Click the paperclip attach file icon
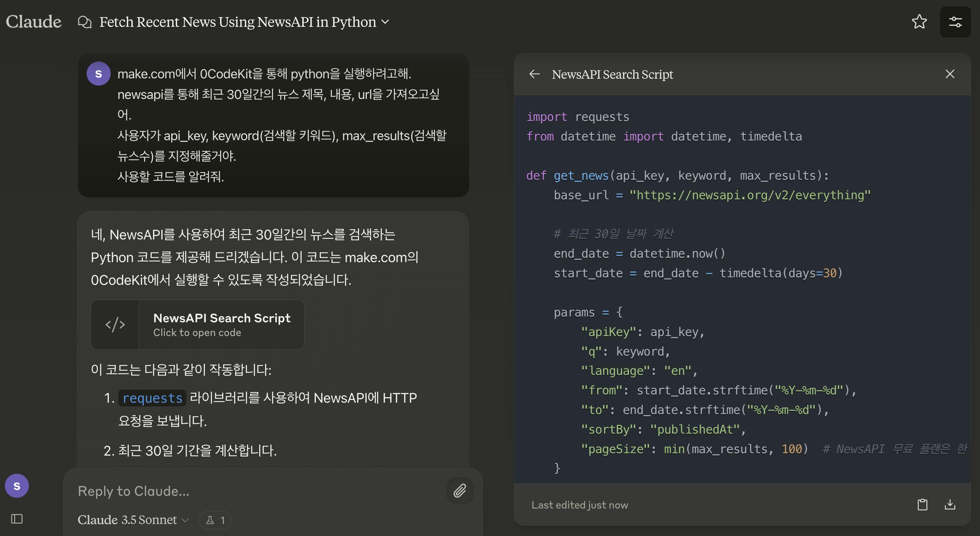Screen dimensions: 980x536 tap(459, 491)
